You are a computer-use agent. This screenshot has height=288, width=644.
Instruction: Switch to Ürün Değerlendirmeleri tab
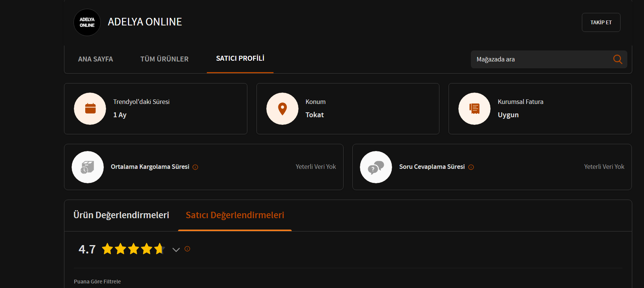tap(121, 215)
